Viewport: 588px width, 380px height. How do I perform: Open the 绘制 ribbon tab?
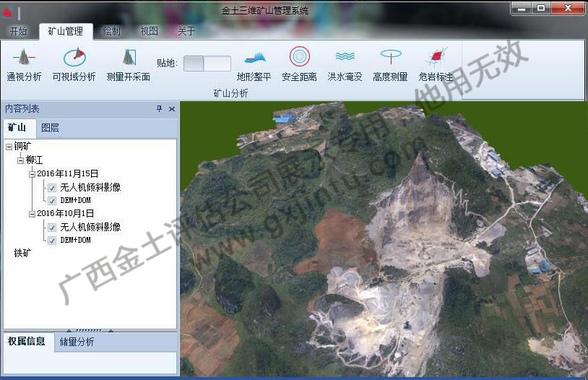111,31
